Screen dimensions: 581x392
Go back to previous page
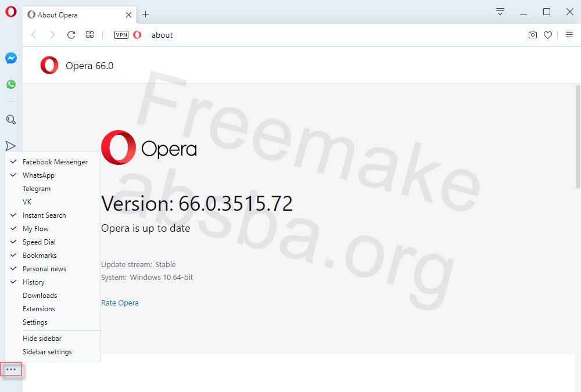[34, 35]
